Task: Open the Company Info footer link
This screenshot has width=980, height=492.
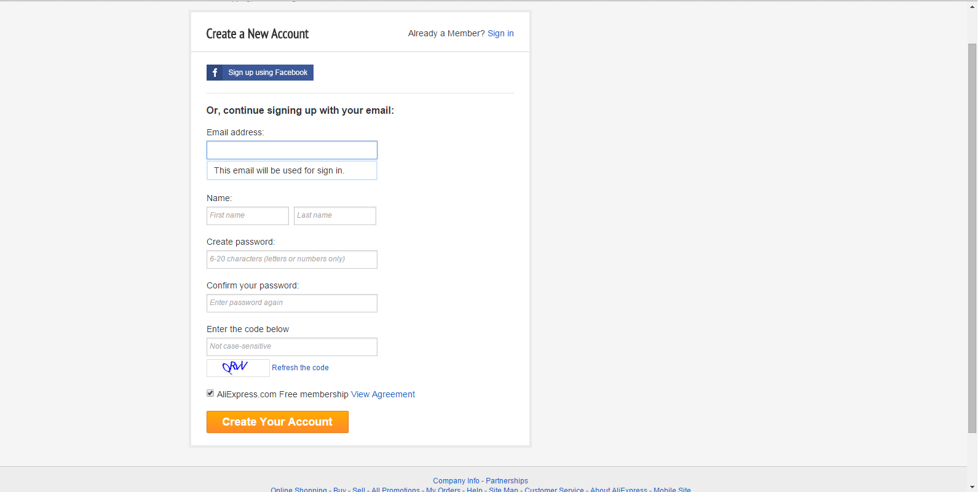Action: 456,481
